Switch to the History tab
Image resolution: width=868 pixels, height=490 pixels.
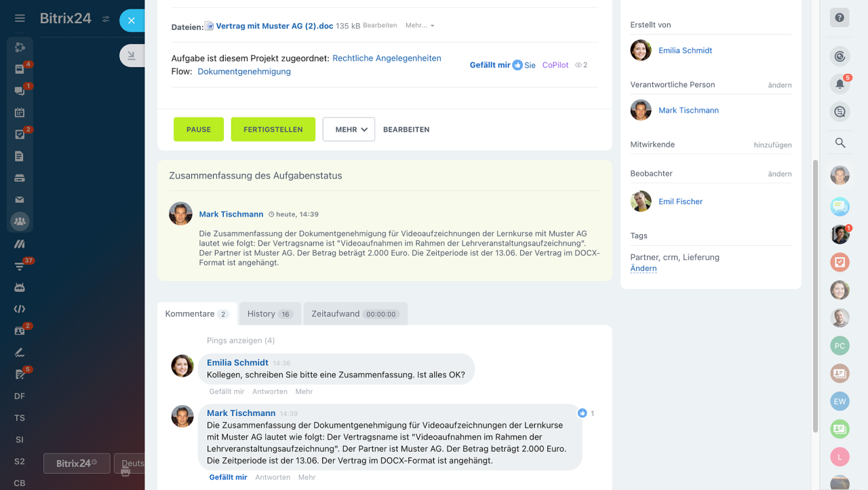pyautogui.click(x=269, y=314)
